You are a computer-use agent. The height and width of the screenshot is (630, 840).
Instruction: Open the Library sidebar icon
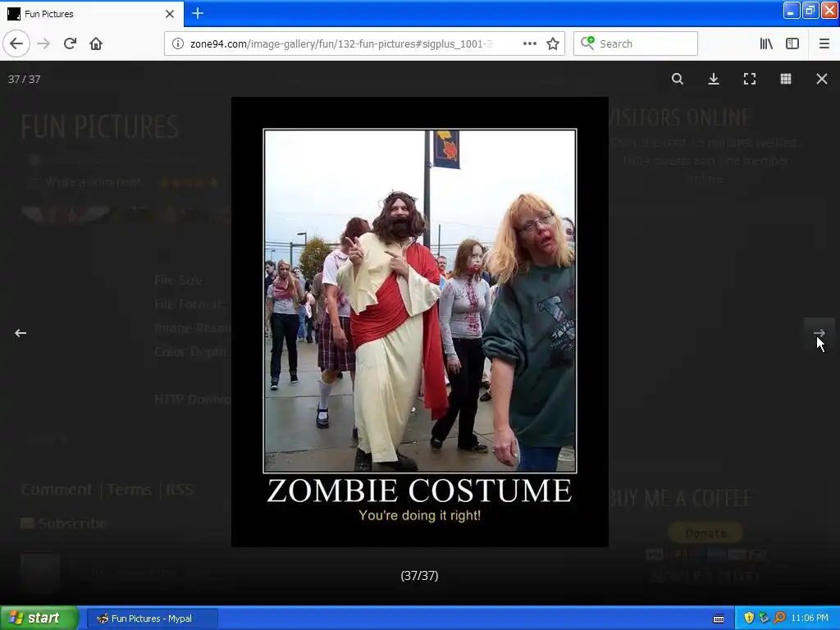[x=766, y=43]
